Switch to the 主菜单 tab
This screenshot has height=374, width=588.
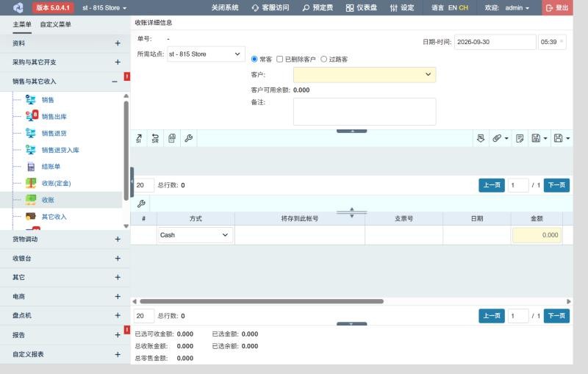coord(22,24)
